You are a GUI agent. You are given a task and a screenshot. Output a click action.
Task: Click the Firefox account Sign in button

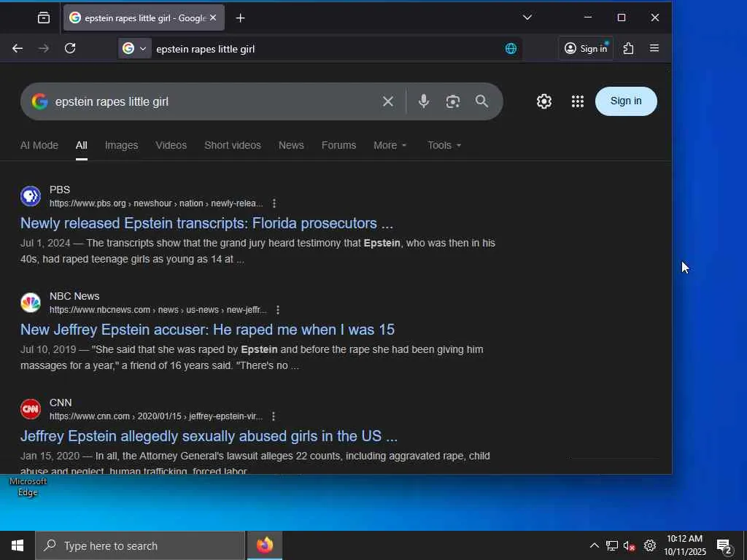click(x=586, y=49)
